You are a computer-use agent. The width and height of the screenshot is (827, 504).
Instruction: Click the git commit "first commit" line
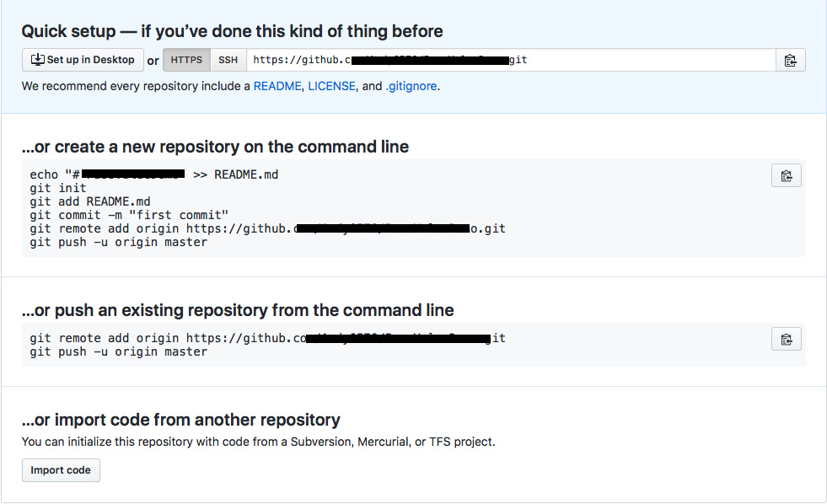pyautogui.click(x=129, y=215)
